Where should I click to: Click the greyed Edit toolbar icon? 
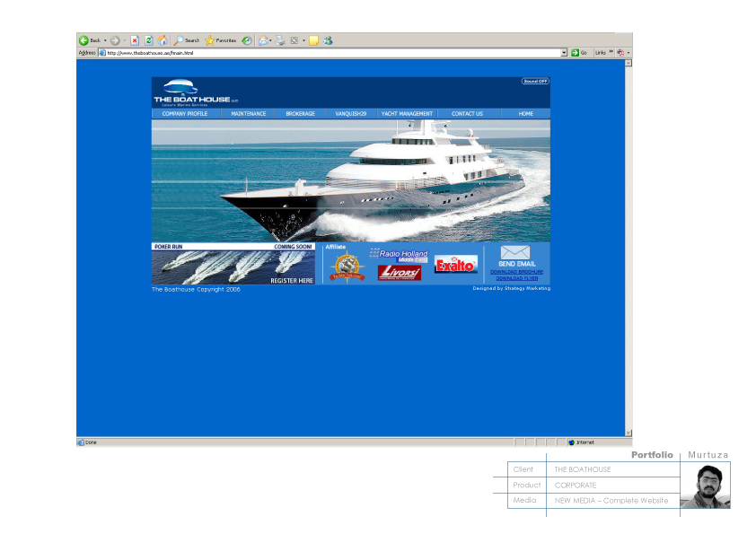click(x=294, y=40)
